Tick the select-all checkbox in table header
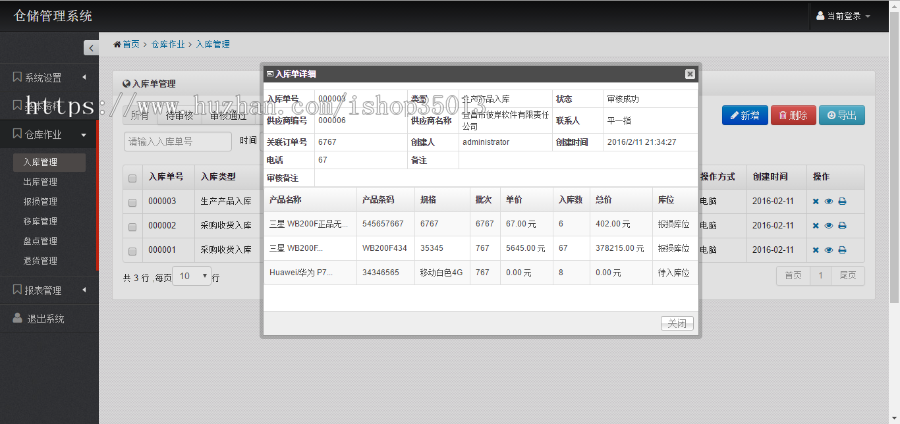Viewport: 900px width, 424px height. tap(132, 178)
